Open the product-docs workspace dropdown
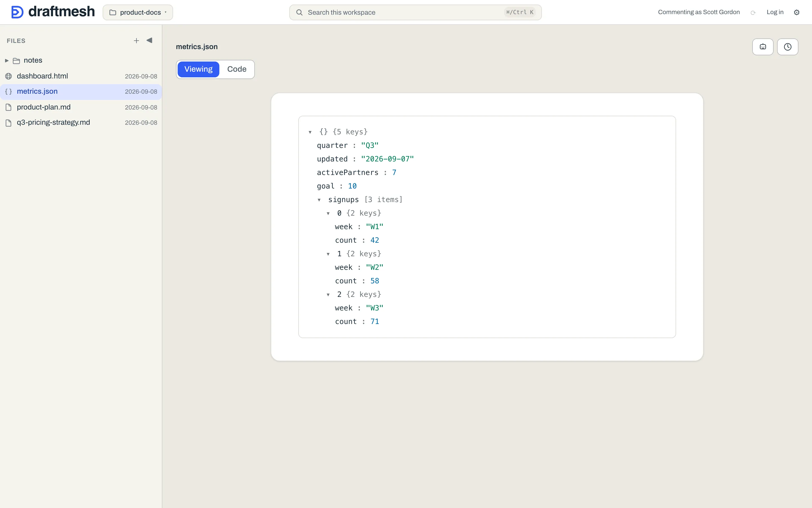The image size is (812, 508). pyautogui.click(x=138, y=12)
